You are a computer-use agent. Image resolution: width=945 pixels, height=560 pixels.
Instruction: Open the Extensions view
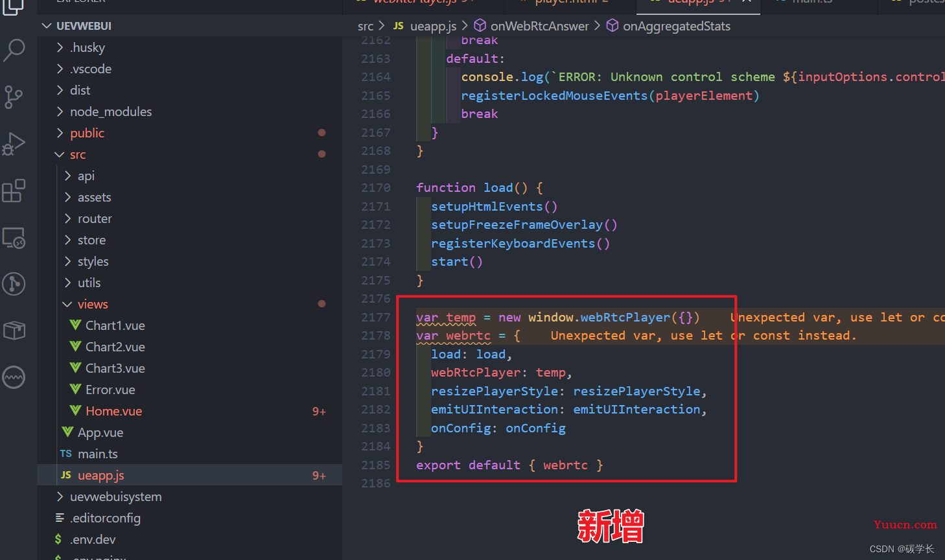(14, 191)
